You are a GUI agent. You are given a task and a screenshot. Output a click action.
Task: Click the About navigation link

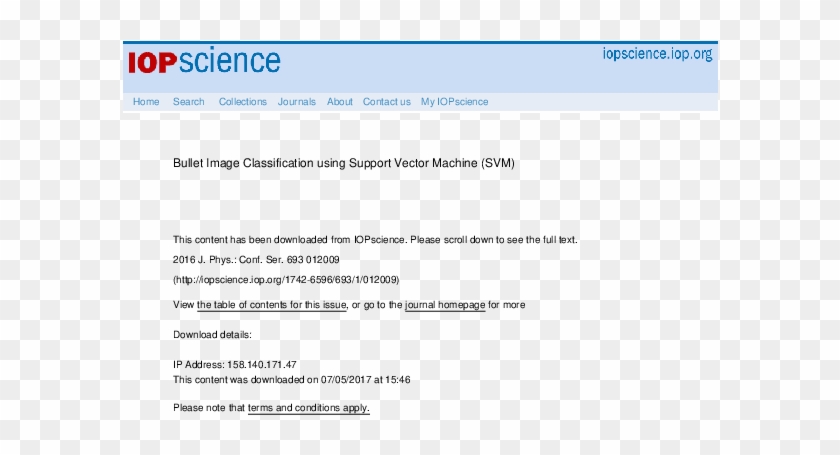340,102
